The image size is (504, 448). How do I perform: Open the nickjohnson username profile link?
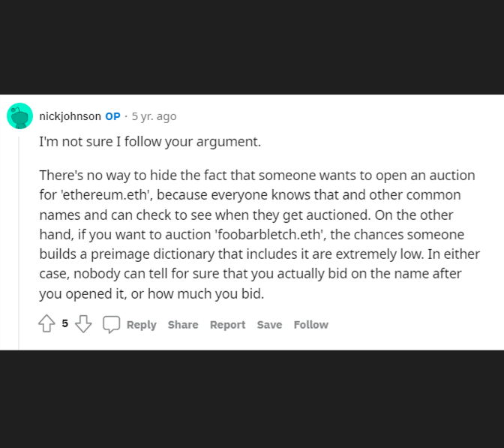click(70, 116)
